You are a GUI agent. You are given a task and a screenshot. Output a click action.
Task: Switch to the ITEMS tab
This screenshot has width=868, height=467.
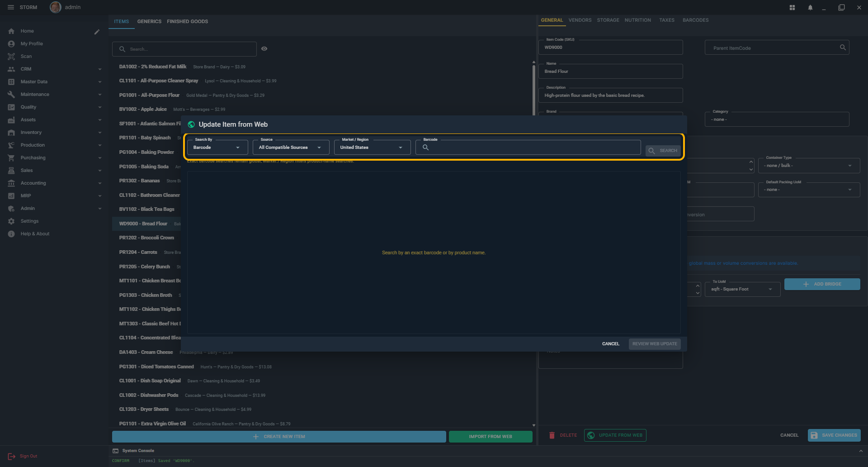tap(122, 22)
